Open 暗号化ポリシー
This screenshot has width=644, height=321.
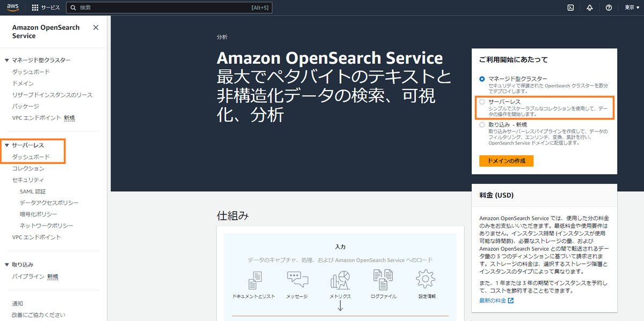[x=39, y=214]
